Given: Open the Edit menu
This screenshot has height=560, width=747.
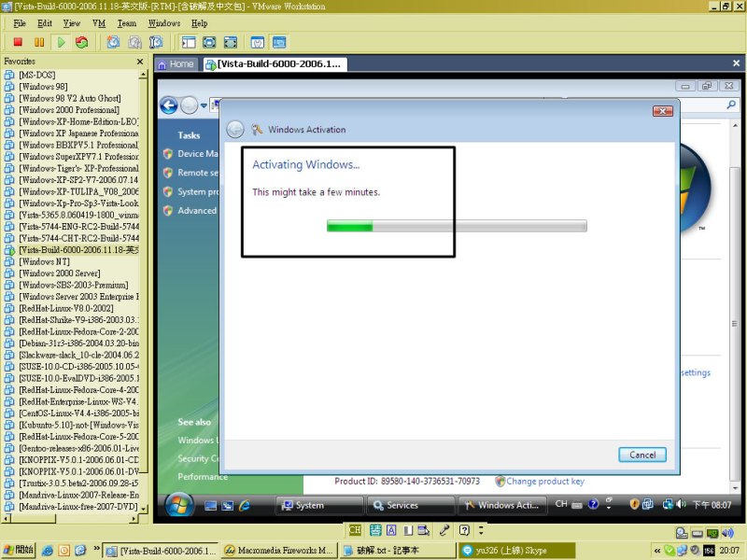Looking at the screenshot, I should point(45,23).
